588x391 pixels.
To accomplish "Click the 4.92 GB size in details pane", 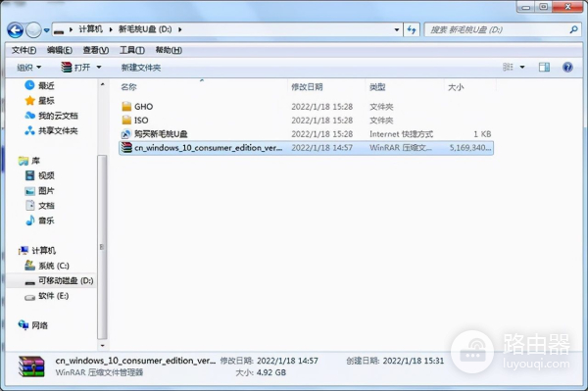I will tap(270, 372).
